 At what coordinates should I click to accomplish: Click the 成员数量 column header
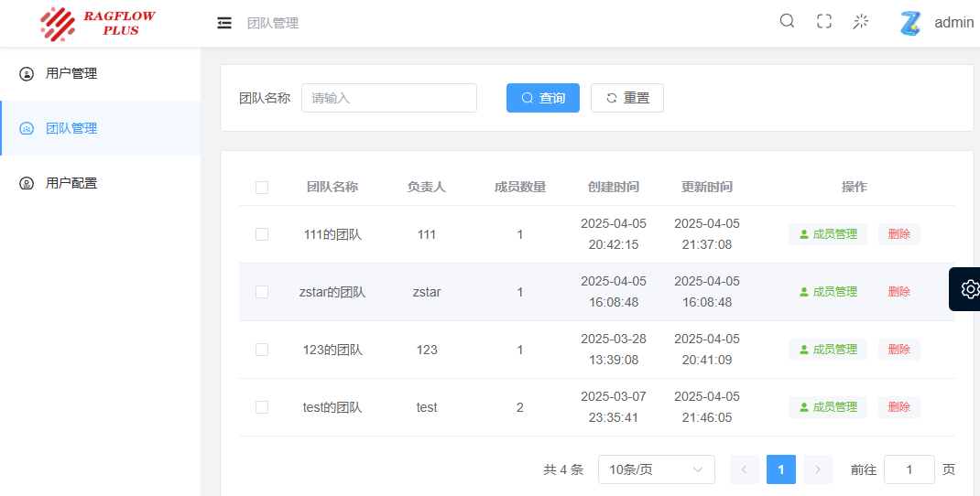520,187
